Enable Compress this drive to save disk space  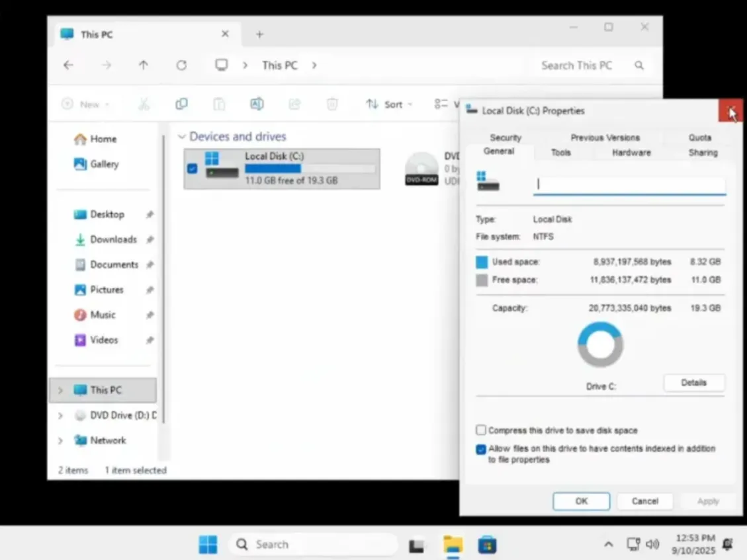(x=480, y=430)
